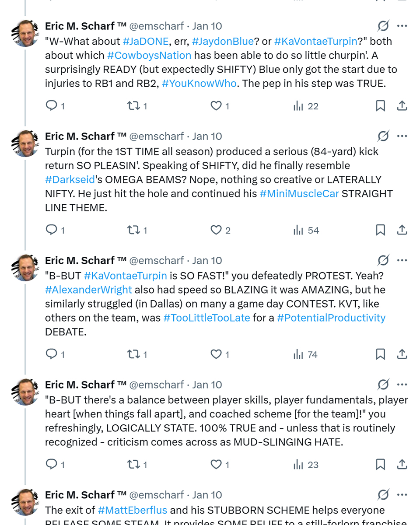Follow the #MiniMuscleCar hashtag link

[x=299, y=193]
